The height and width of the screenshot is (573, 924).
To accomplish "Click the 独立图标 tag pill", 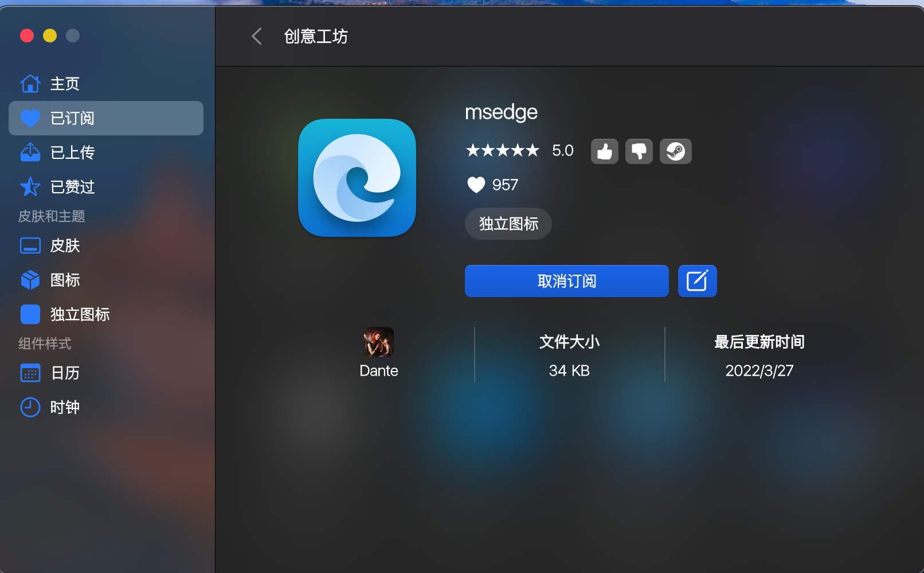I will [508, 224].
